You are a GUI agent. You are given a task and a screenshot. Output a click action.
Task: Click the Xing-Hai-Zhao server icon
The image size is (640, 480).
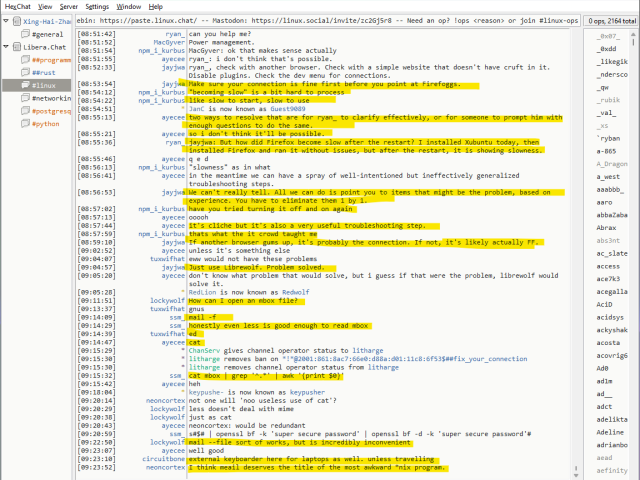tap(16, 20)
